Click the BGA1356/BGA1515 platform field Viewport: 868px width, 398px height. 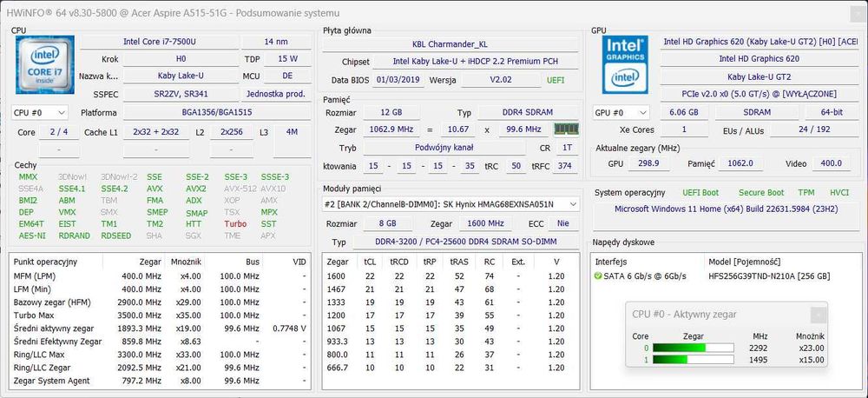tap(216, 112)
